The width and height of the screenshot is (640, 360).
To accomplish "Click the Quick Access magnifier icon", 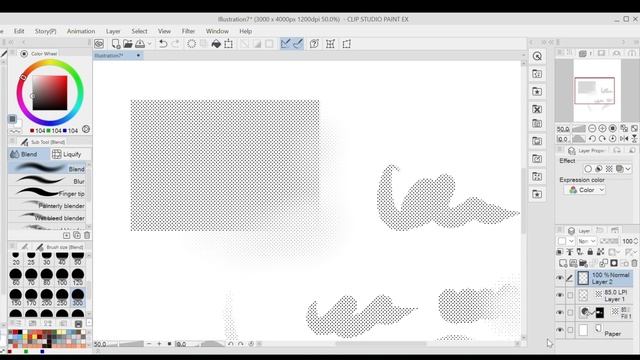I will (x=537, y=56).
